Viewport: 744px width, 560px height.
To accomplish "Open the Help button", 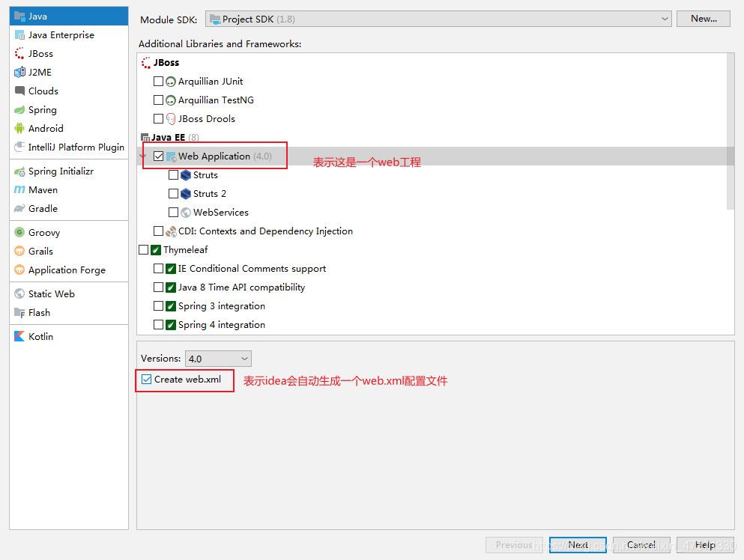I will click(705, 545).
